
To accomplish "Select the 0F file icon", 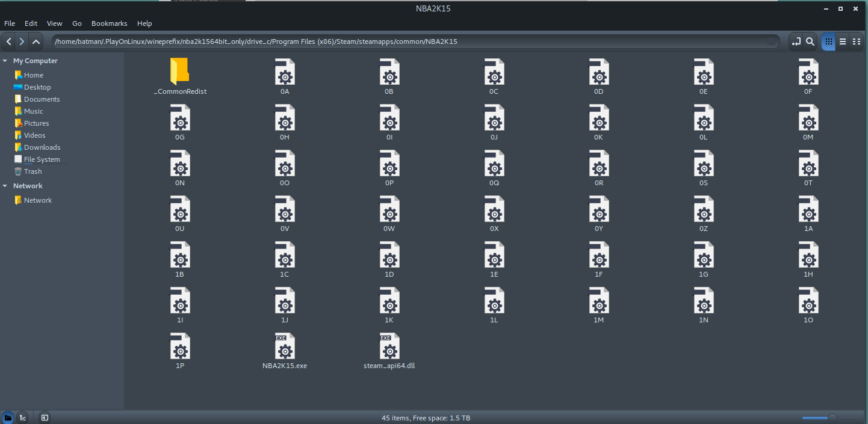I will [808, 72].
